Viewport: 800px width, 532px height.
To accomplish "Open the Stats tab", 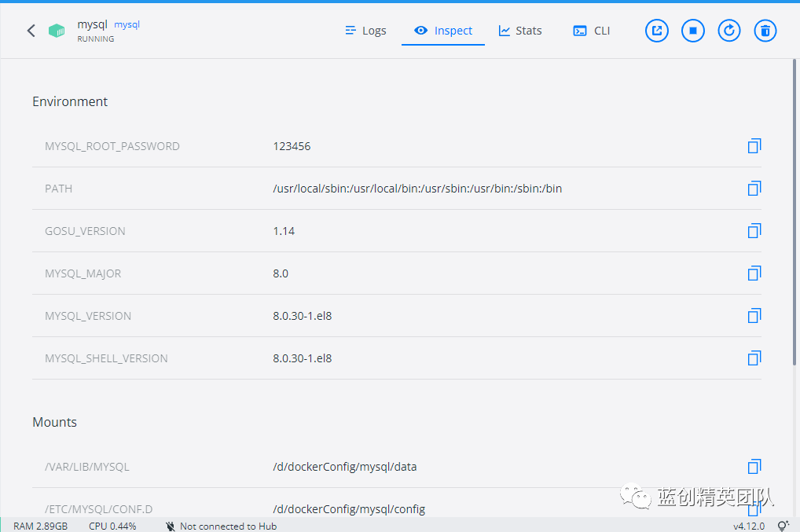I will click(520, 31).
